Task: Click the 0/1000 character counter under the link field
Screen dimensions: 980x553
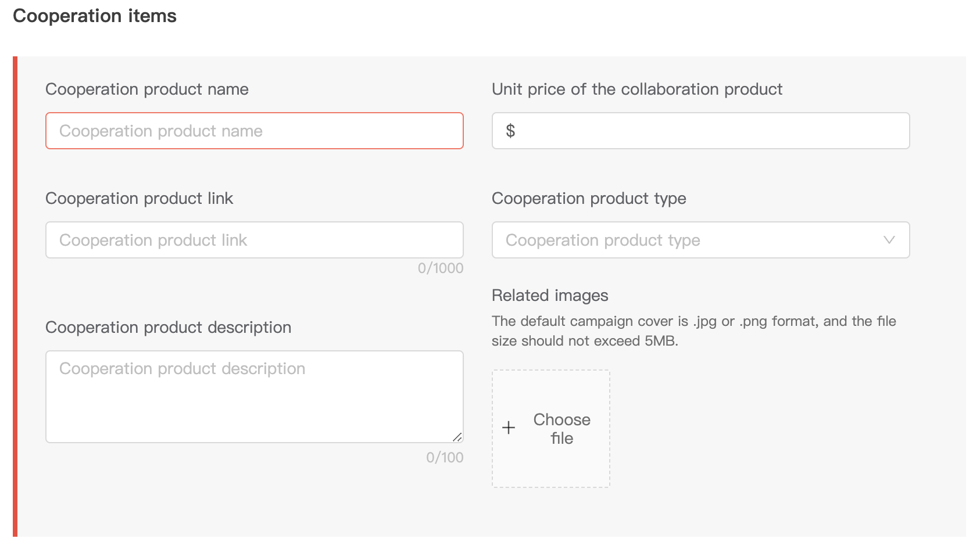Action: pyautogui.click(x=440, y=268)
